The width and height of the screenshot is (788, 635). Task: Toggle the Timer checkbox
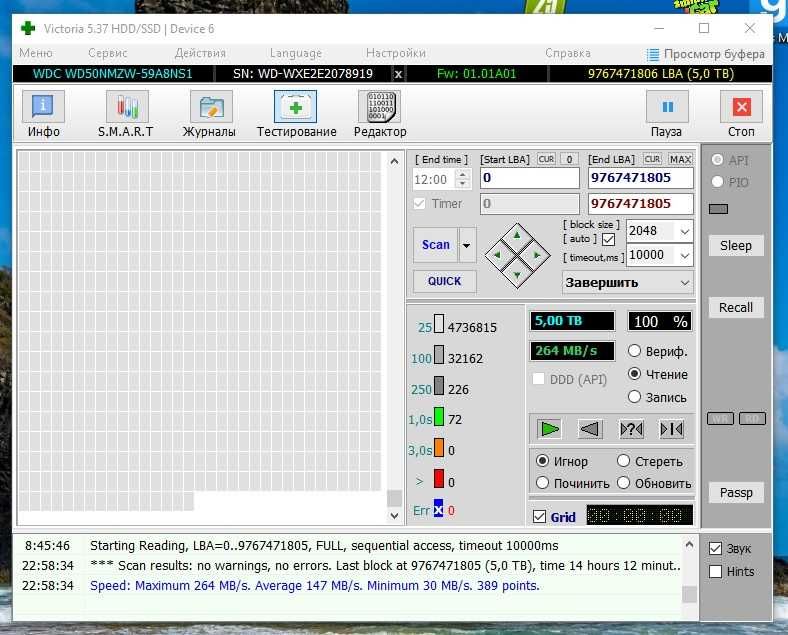pyautogui.click(x=419, y=203)
